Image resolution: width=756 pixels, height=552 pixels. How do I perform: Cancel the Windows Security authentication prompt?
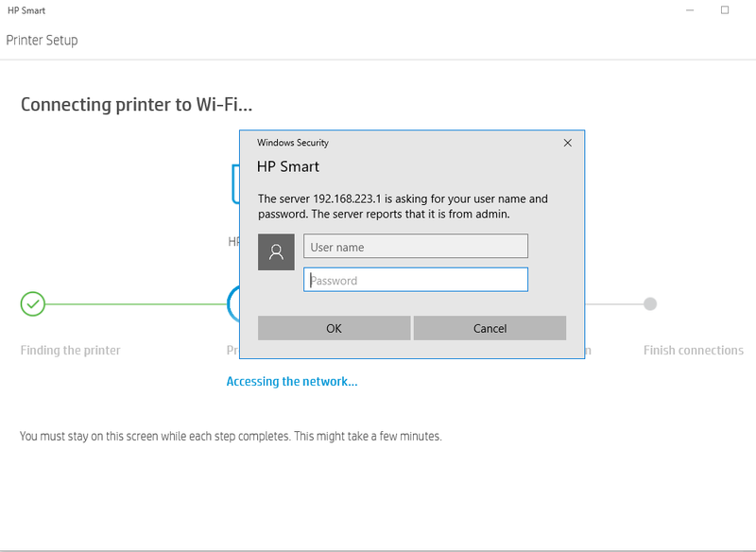[x=490, y=328]
